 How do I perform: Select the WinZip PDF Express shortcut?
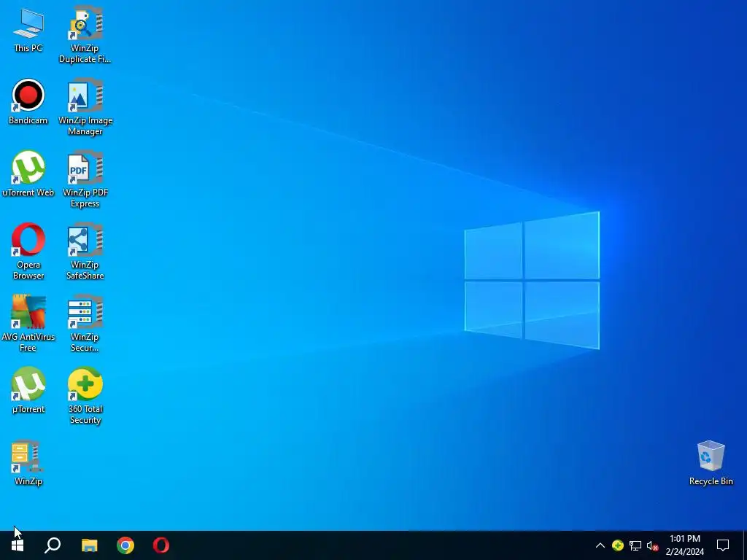[85, 179]
